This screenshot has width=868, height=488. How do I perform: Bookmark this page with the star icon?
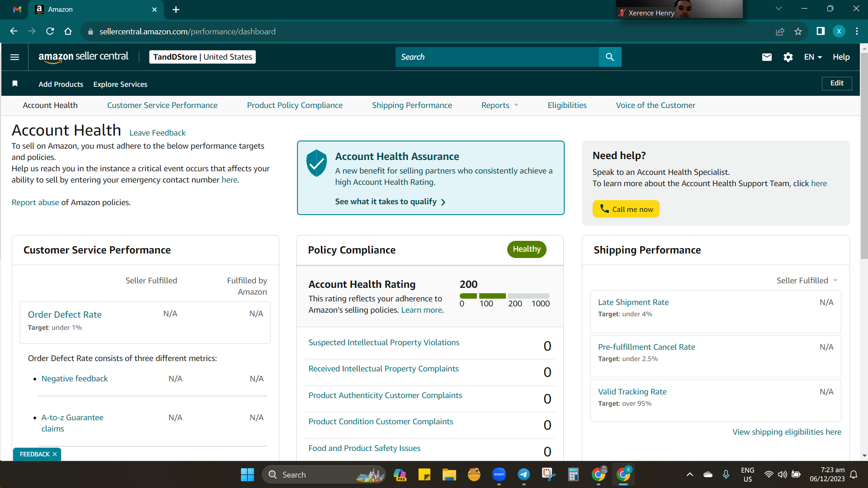click(798, 31)
